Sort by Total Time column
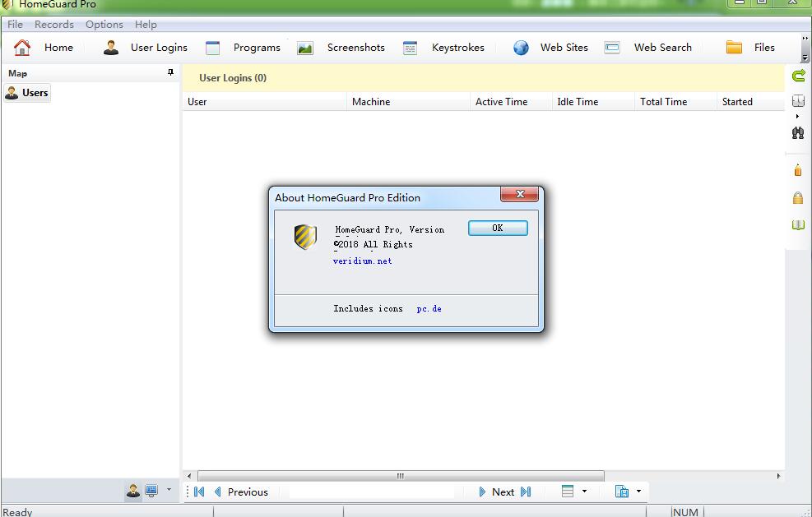The width and height of the screenshot is (812, 517). pyautogui.click(x=675, y=102)
